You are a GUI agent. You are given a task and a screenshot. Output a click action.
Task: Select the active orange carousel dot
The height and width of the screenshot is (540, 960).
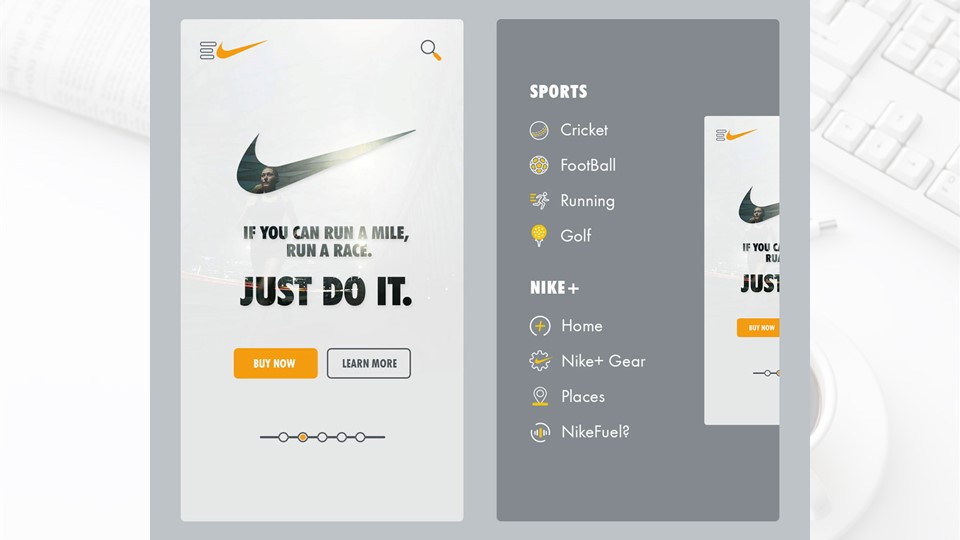coord(302,437)
